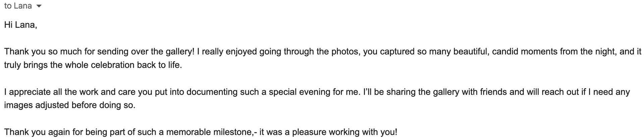Place cursor on the word "friends"
Image resolution: width=644 pixels, height=138 pixels.
click(492, 92)
